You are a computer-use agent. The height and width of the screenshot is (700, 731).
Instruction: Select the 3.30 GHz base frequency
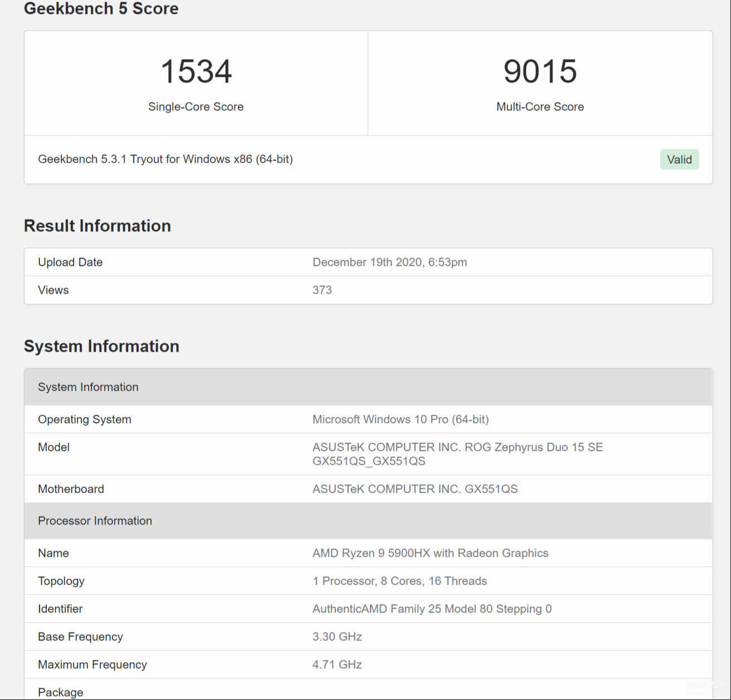[337, 636]
